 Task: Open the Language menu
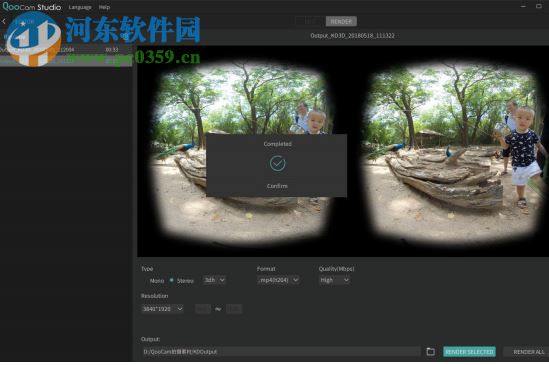point(80,7)
